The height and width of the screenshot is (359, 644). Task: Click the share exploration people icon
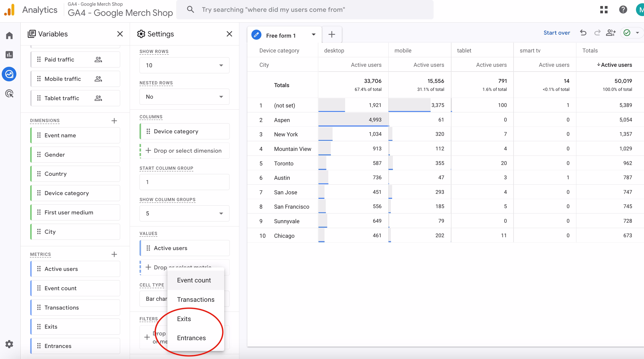click(611, 33)
